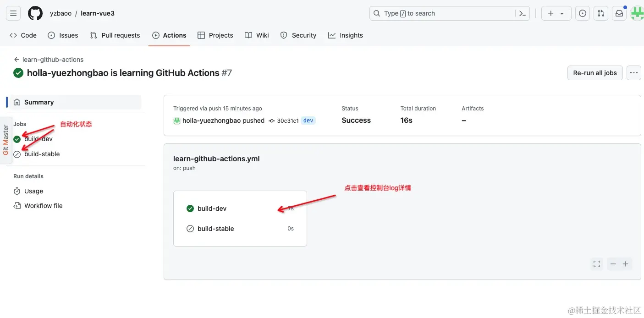Viewport: 644px width, 318px height.
Task: Click the learn-github-actions.yml title
Action: [216, 159]
